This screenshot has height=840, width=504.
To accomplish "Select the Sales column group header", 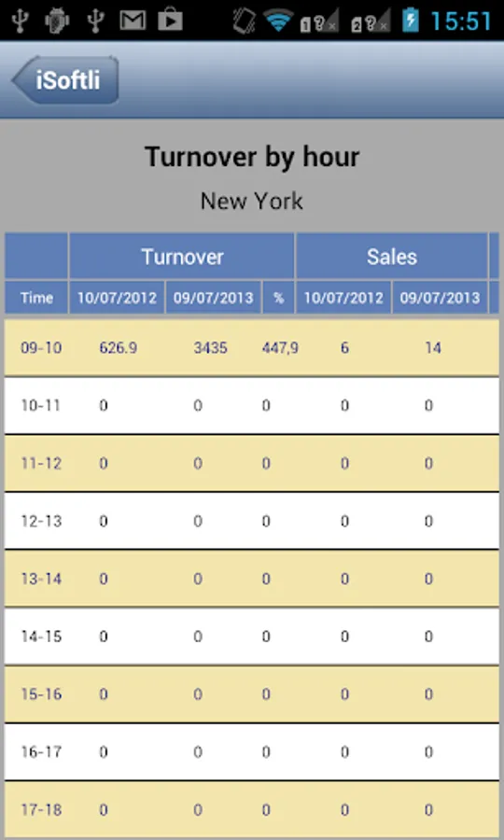I will (x=392, y=257).
